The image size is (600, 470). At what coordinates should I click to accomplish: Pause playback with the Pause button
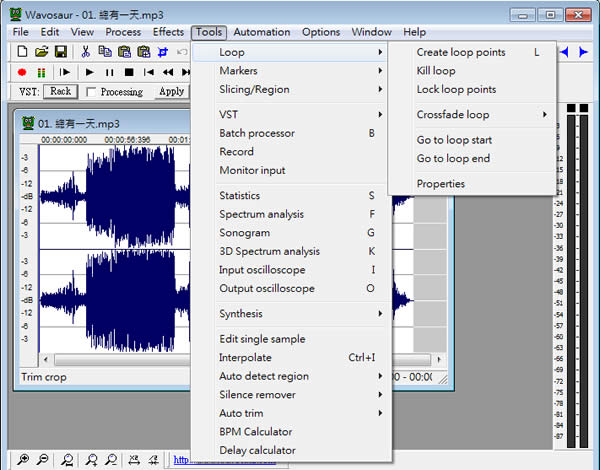click(x=109, y=72)
